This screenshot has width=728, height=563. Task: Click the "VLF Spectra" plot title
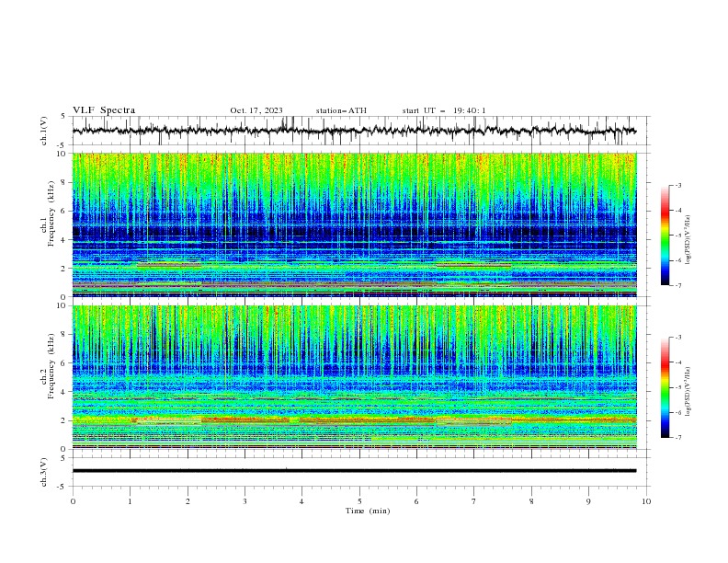[x=104, y=110]
